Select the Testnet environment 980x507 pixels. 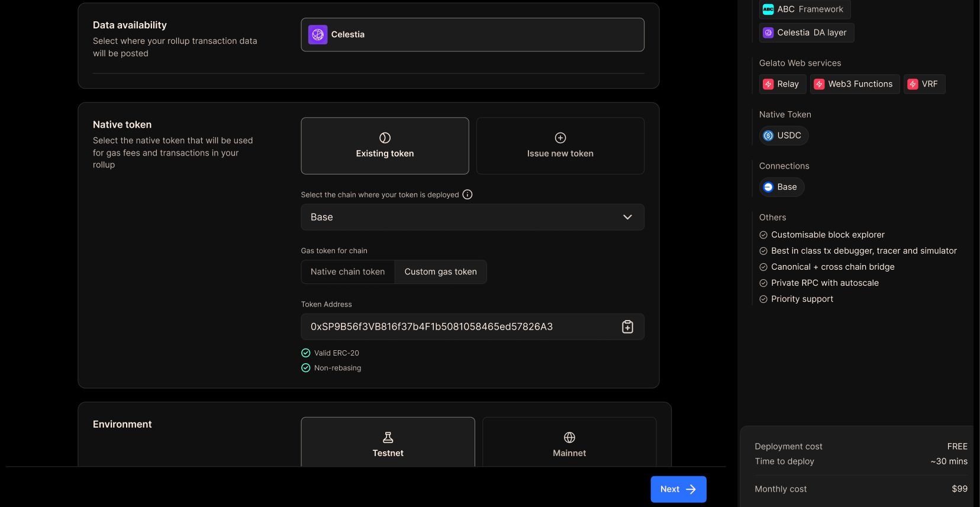click(388, 442)
